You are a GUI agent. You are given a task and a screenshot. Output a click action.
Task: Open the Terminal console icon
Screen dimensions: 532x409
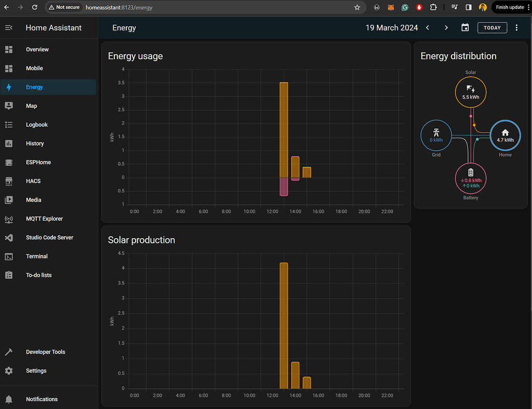point(9,256)
